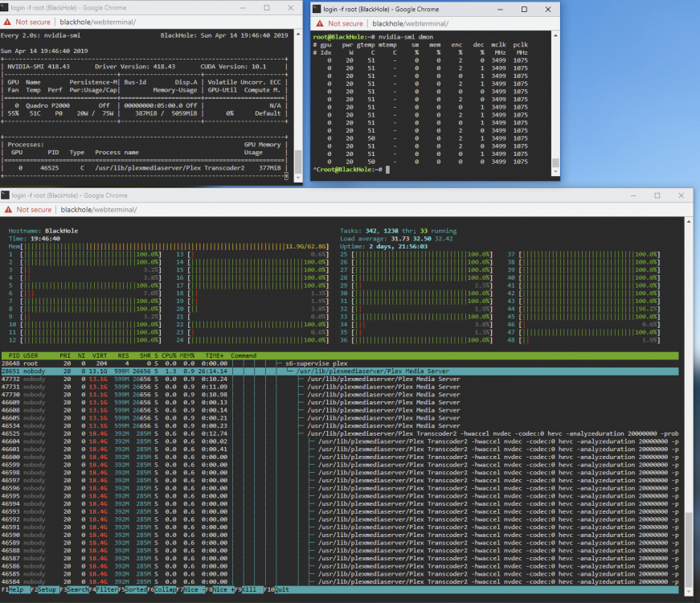Minimize the htop Chrome window
The image size is (700, 603).
coord(633,195)
